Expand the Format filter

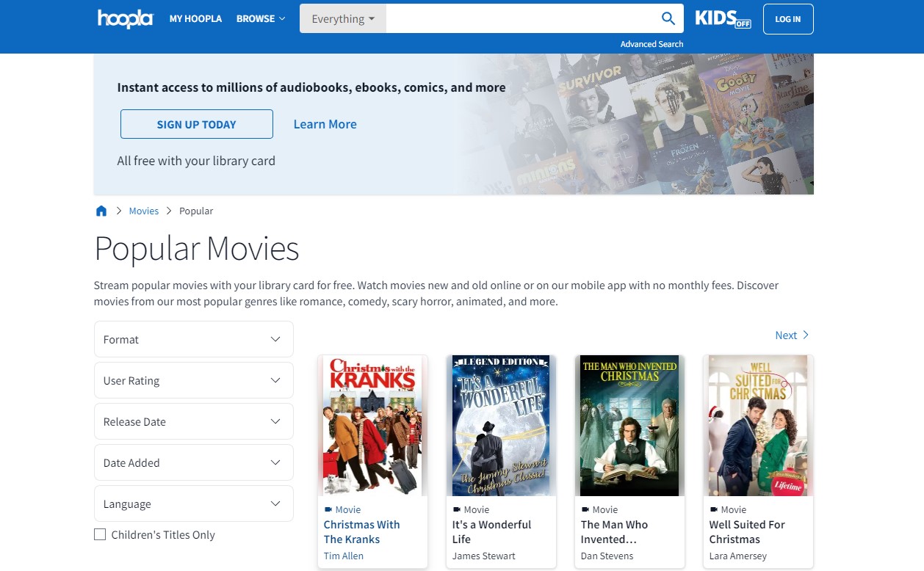pyautogui.click(x=194, y=339)
